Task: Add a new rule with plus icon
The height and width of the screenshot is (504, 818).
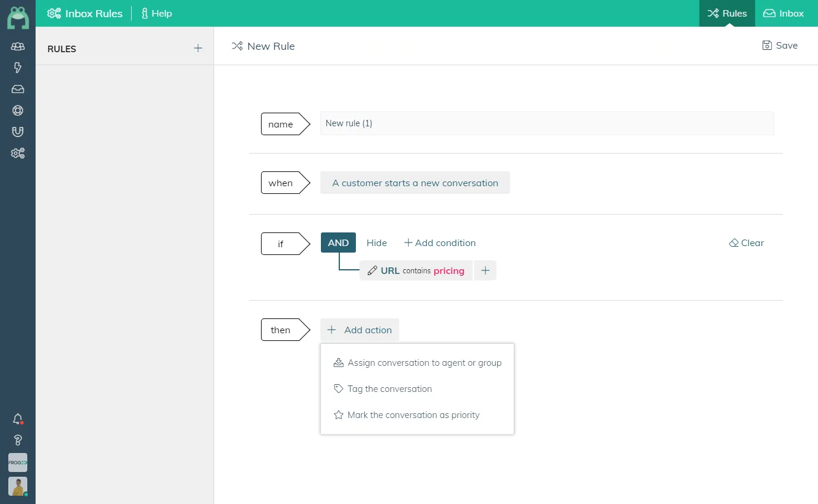Action: point(198,49)
